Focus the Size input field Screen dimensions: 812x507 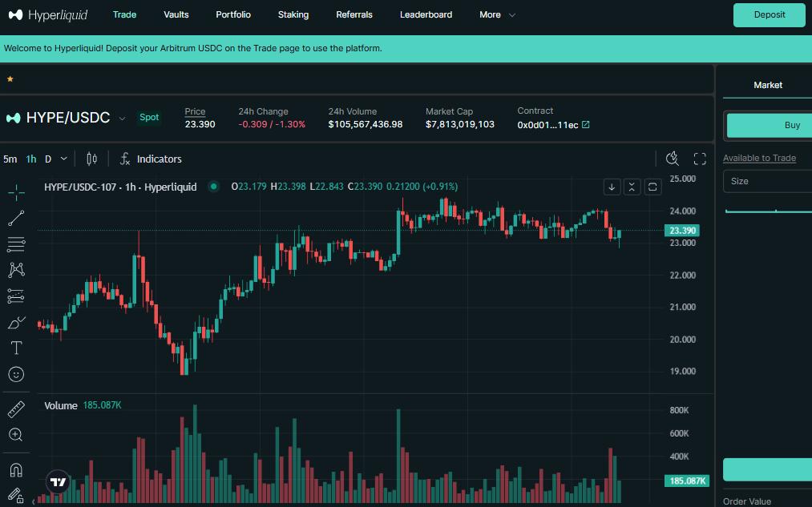(x=767, y=181)
